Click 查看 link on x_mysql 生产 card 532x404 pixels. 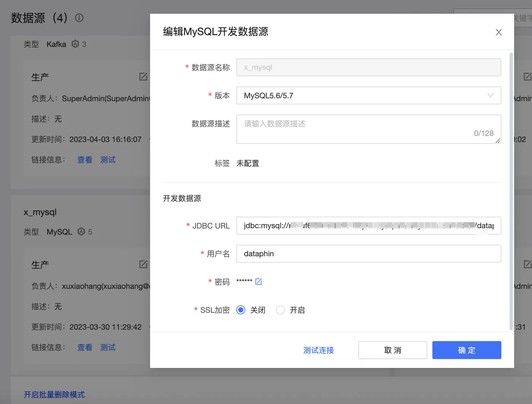tap(85, 347)
